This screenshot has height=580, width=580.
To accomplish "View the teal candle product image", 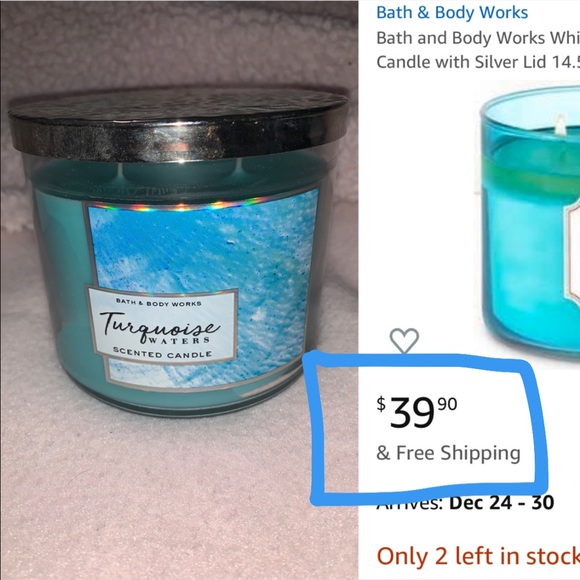I will pyautogui.click(x=530, y=218).
